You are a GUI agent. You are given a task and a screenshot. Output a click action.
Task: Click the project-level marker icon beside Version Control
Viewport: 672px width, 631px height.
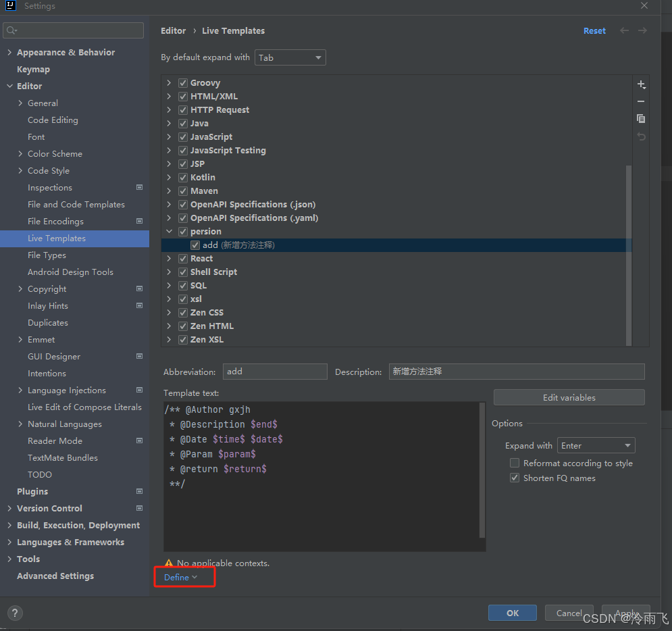[139, 509]
